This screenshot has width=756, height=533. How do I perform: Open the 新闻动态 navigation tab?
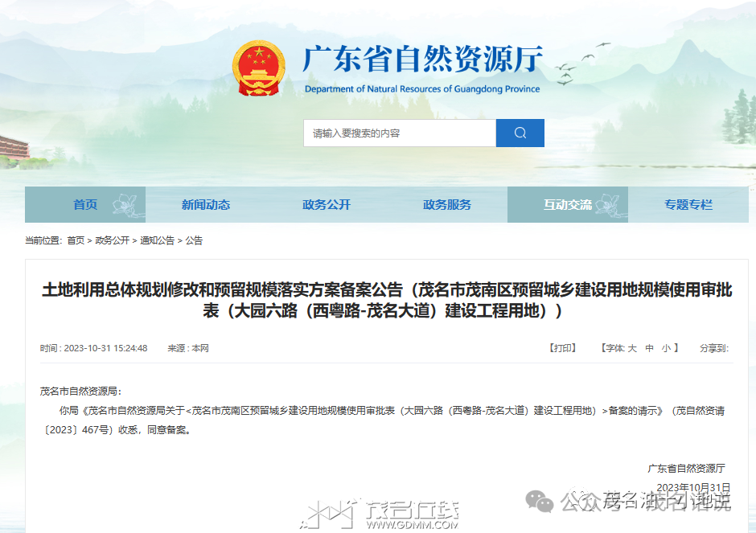206,205
